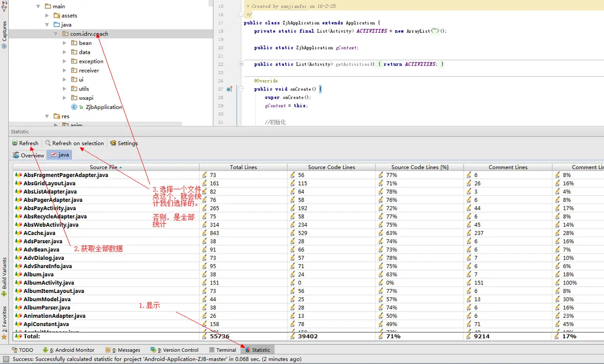
Task: Select the ACache.java row in table
Action: (x=39, y=233)
